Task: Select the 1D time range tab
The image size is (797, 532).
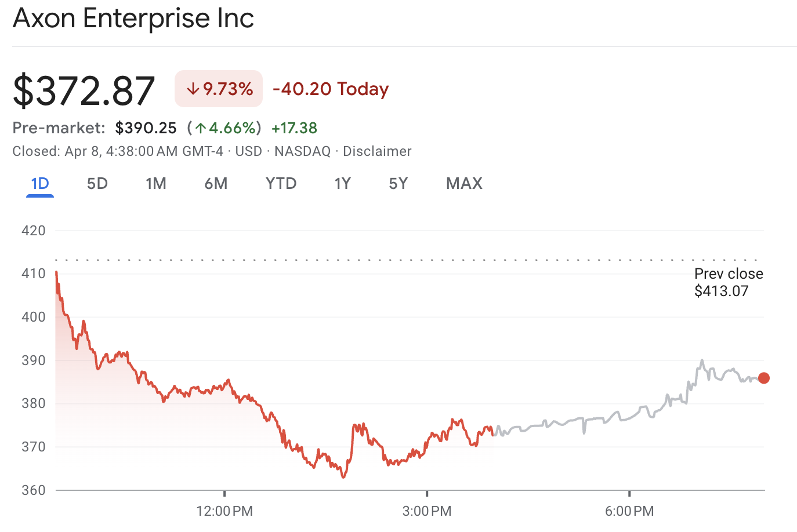Action: tap(40, 184)
